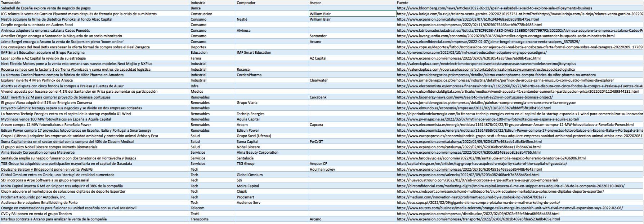Open the bioenergy-news.com SEEIT link
The height and width of the screenshot is (224, 644).
[x=474, y=97]
